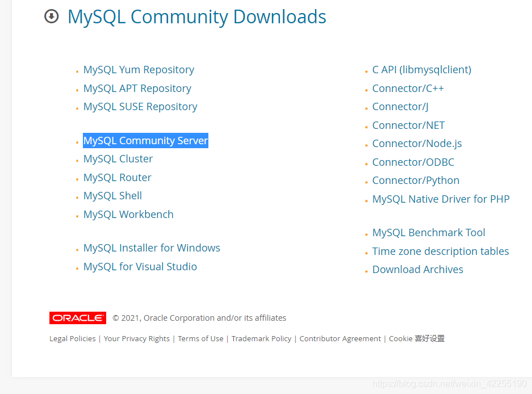
Task: Click the download circle icon beside the heading
Action: click(x=52, y=16)
